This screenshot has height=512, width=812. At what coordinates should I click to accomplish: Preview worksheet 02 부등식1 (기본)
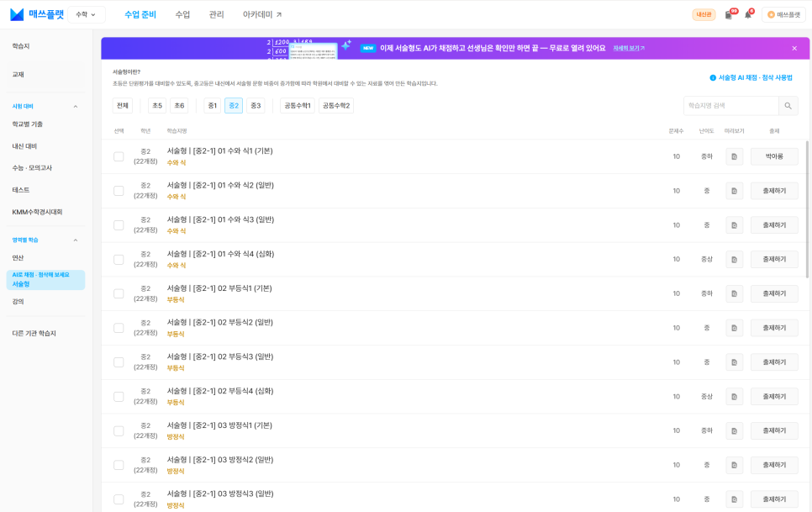point(735,293)
